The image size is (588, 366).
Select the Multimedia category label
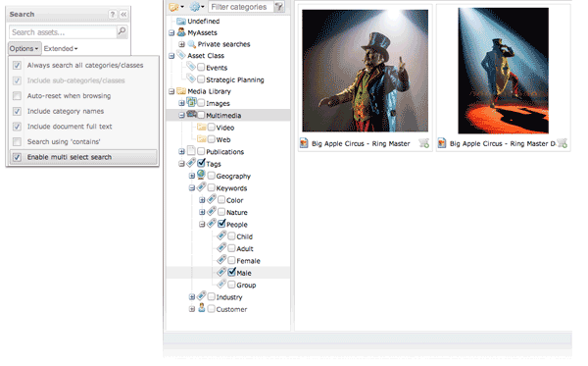(223, 116)
